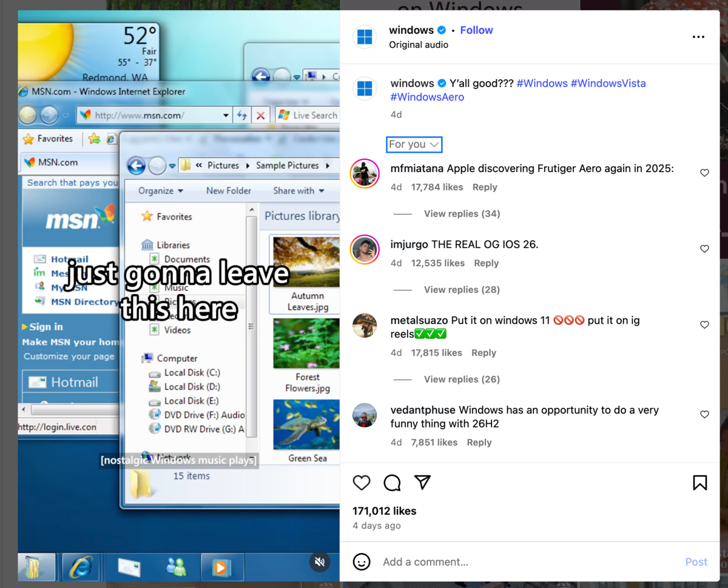
Task: Open metalsuazo username link
Action: [x=419, y=320]
